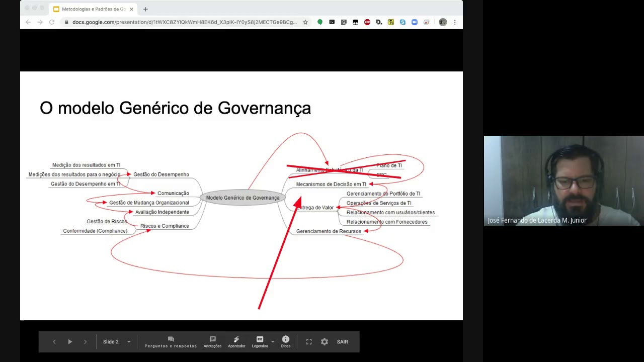Click 'Riscos e Compliance' node text

point(165,226)
